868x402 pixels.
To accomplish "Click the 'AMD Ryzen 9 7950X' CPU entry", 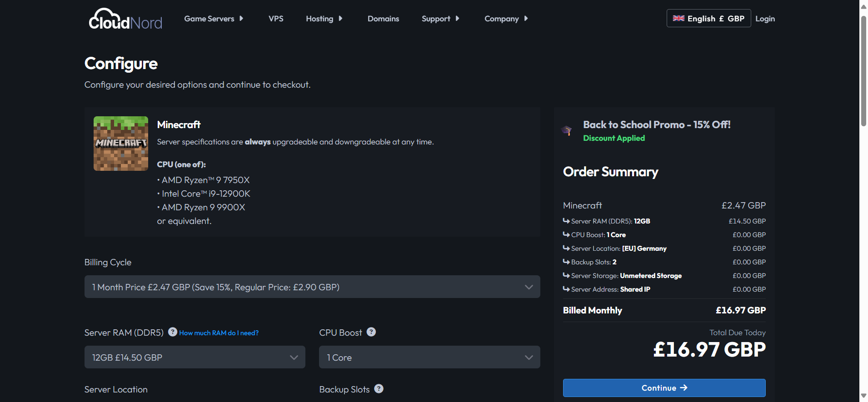I will click(204, 180).
